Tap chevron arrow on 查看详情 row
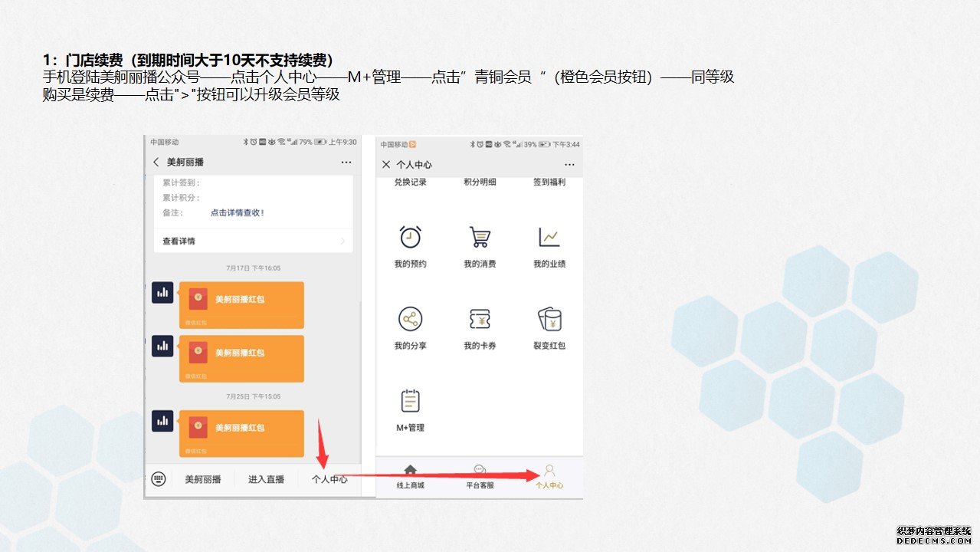 coord(343,241)
